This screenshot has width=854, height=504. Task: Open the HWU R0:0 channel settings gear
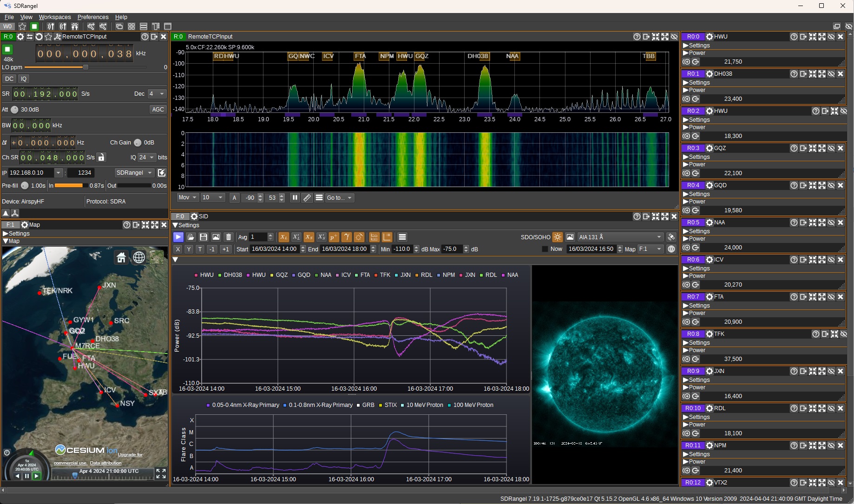pyautogui.click(x=709, y=37)
